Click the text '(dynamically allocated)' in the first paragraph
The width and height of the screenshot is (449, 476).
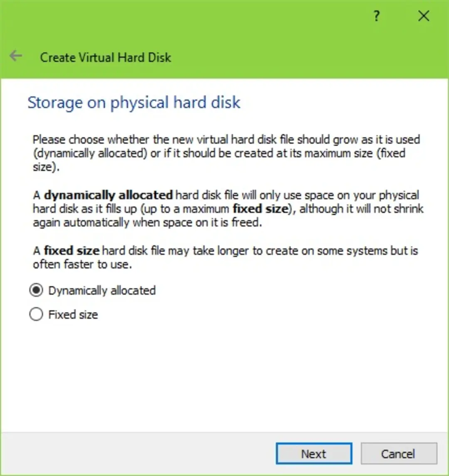point(90,153)
